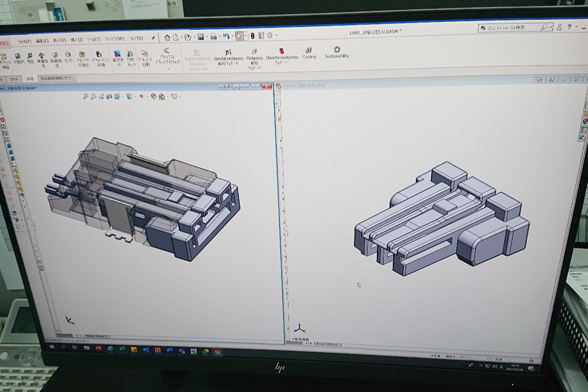The height and width of the screenshot is (392, 588).
Task: Activate the Select cursor tool
Action: (239, 36)
